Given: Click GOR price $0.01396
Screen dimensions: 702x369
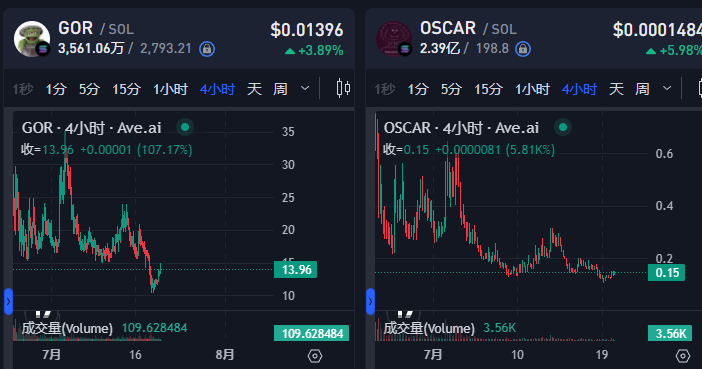Looking at the screenshot, I should pyautogui.click(x=307, y=30).
